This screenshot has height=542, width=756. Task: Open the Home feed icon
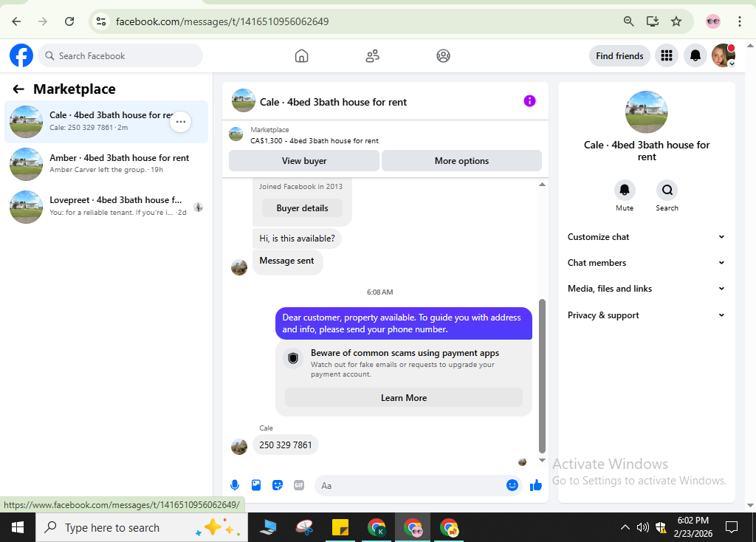(301, 56)
